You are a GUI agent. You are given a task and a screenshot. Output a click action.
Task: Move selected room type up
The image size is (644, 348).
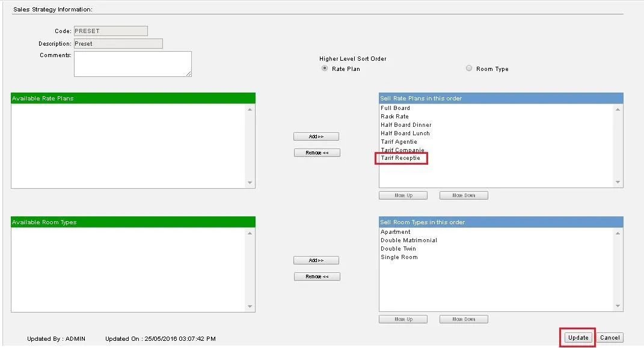[x=403, y=320]
